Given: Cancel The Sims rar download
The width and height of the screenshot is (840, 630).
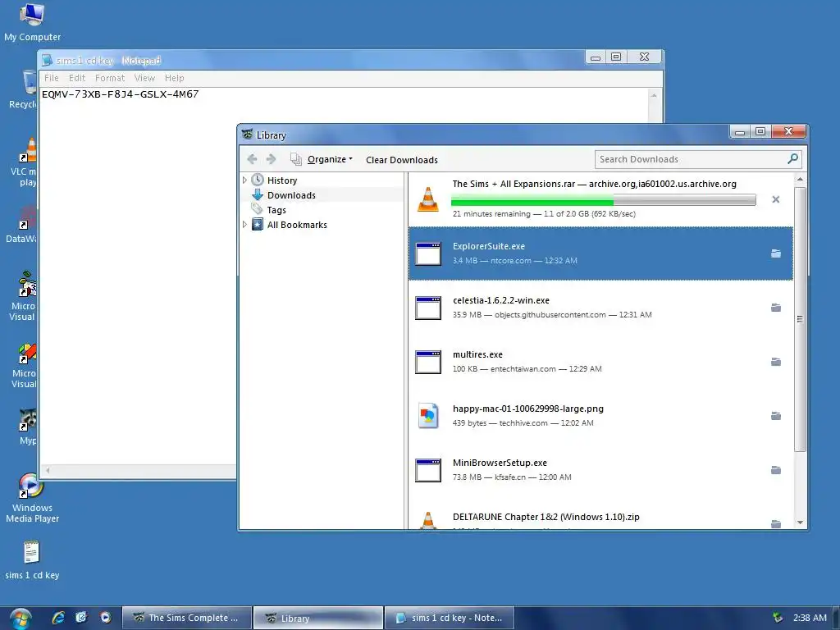Looking at the screenshot, I should coord(775,199).
